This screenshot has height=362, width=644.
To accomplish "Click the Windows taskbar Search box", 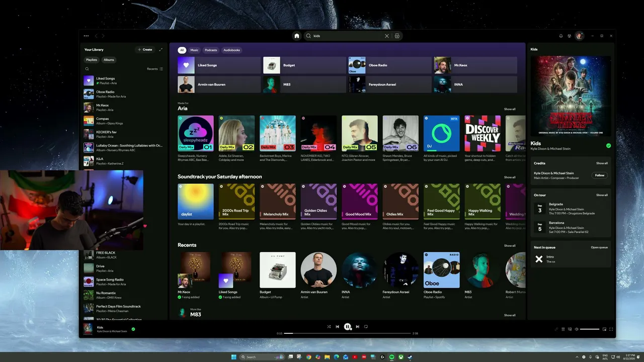I will pos(261,357).
